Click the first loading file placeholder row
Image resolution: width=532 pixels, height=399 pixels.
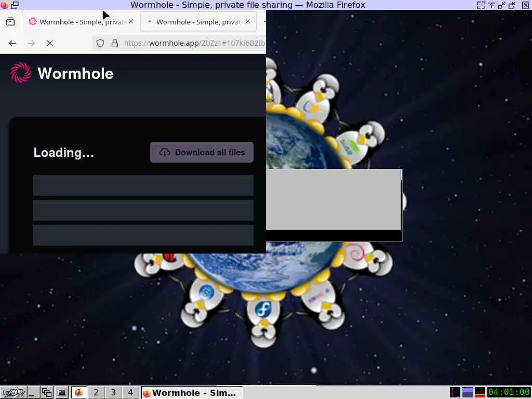(143, 185)
